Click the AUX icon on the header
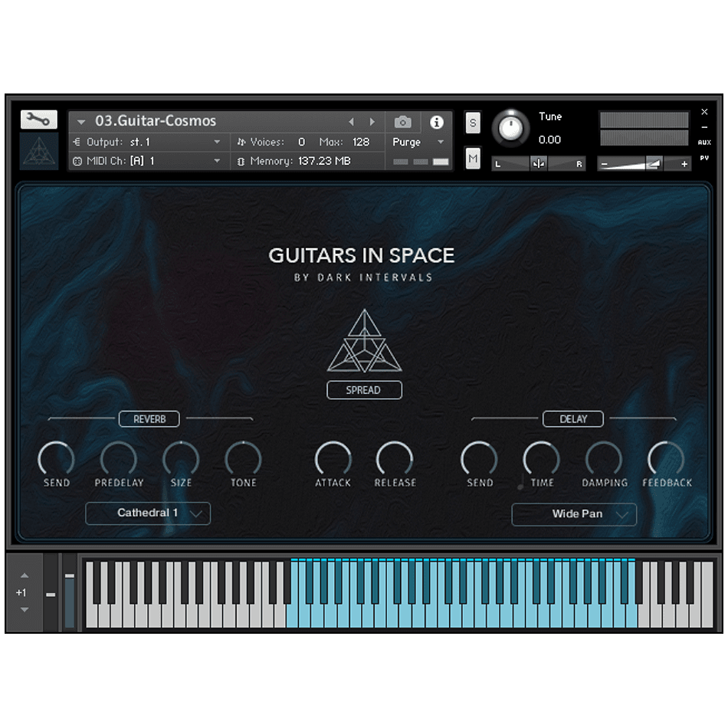Image resolution: width=728 pixels, height=728 pixels. pyautogui.click(x=705, y=142)
